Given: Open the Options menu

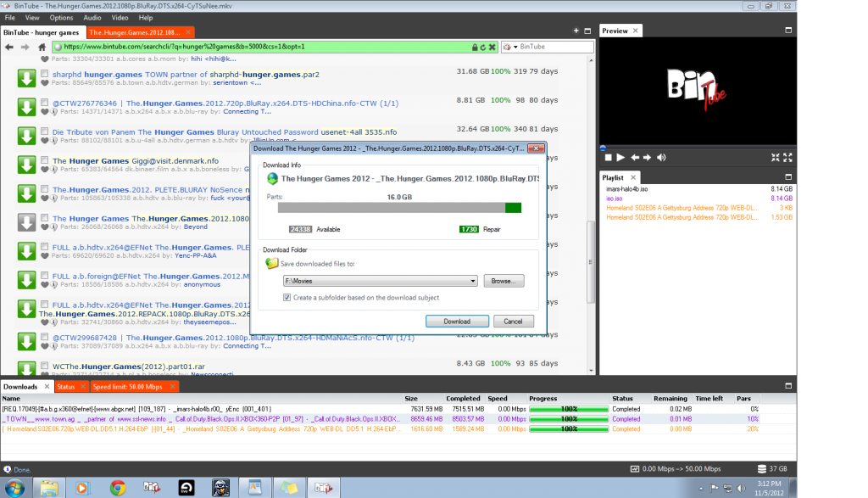Looking at the screenshot, I should pos(61,17).
